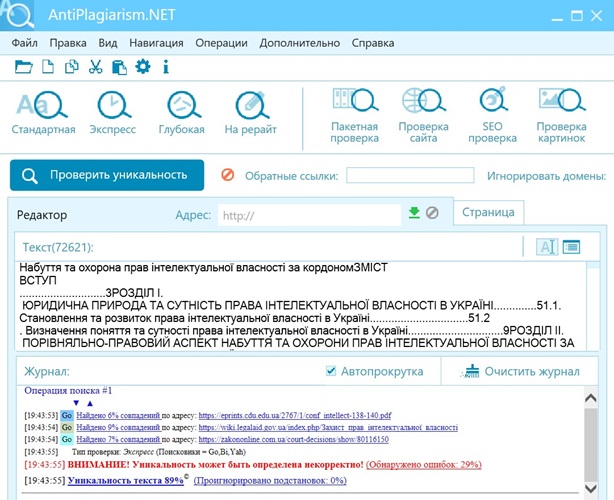Click the Адрес http:// input field
Viewport: 614px width, 500px height.
click(x=309, y=215)
